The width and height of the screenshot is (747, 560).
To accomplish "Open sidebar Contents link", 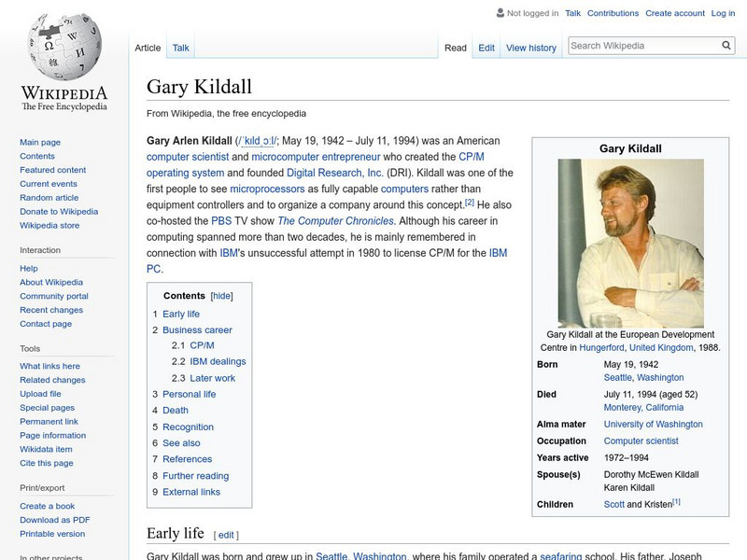I will click(x=37, y=156).
